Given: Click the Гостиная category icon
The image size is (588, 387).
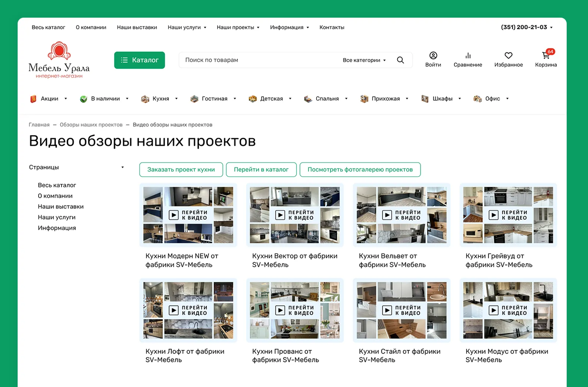Looking at the screenshot, I should 194,99.
